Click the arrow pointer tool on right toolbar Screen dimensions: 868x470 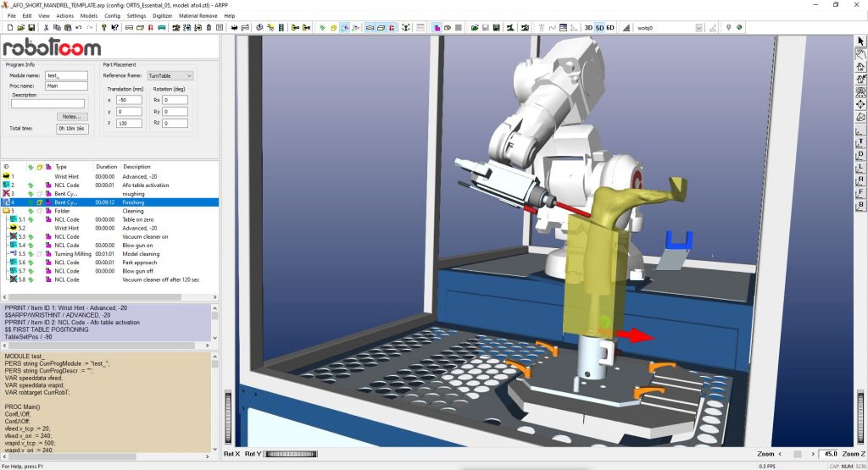click(x=860, y=41)
